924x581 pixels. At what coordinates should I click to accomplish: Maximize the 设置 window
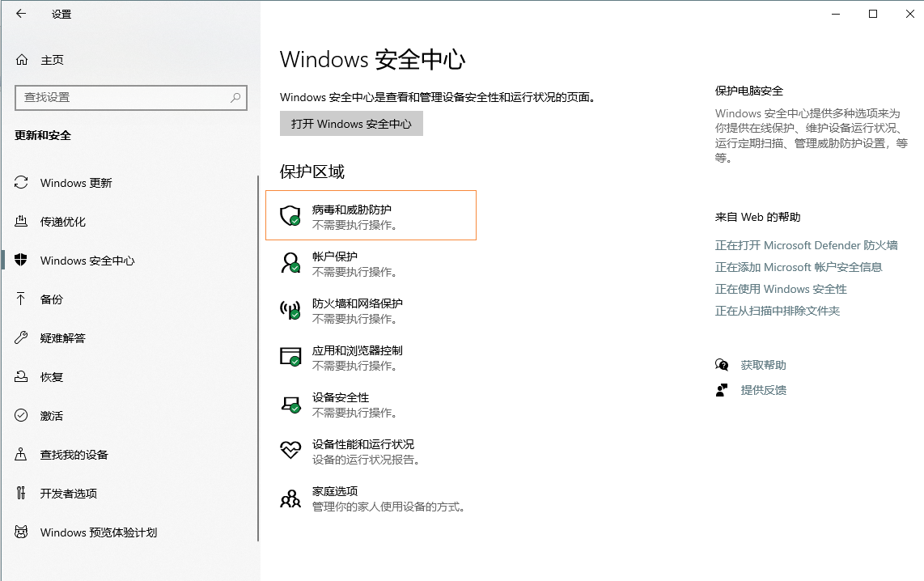(x=873, y=14)
